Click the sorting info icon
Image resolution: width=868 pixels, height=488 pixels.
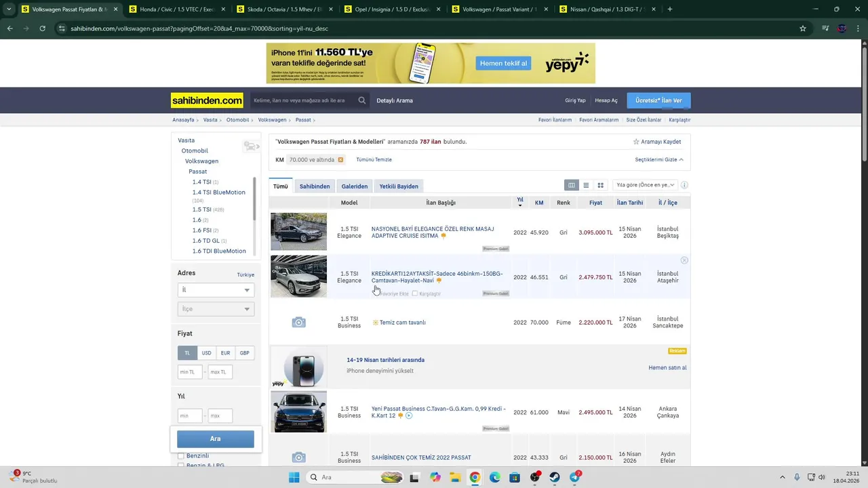pyautogui.click(x=684, y=185)
